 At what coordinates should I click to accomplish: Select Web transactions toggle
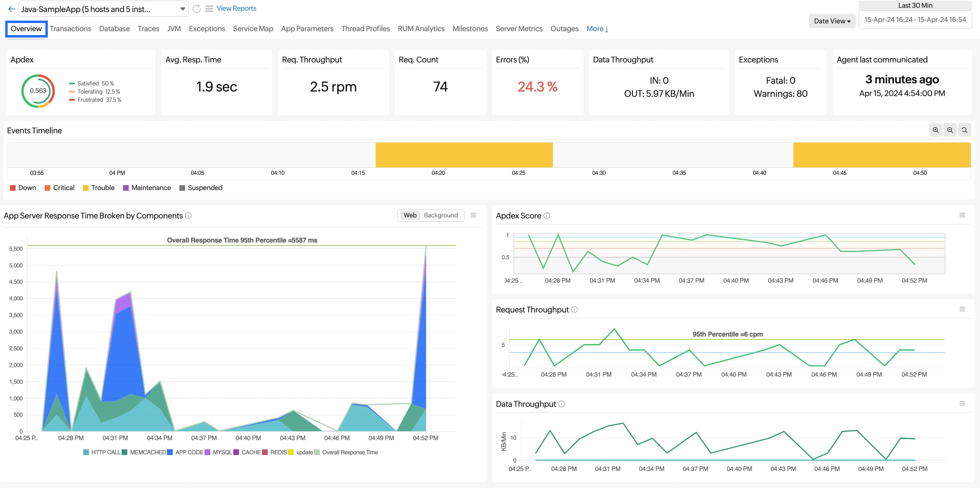click(410, 216)
